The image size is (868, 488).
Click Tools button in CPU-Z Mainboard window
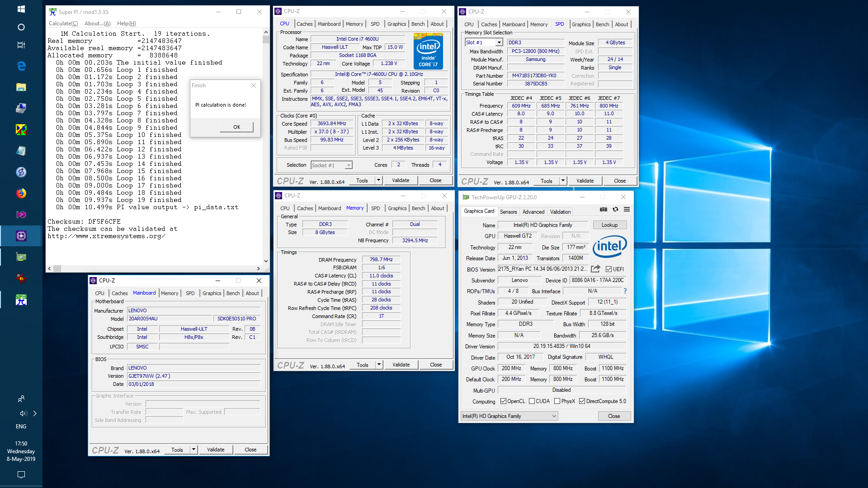pos(177,450)
